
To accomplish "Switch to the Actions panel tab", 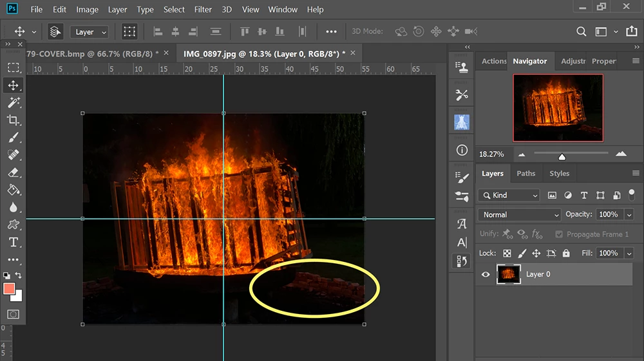I will tap(494, 61).
